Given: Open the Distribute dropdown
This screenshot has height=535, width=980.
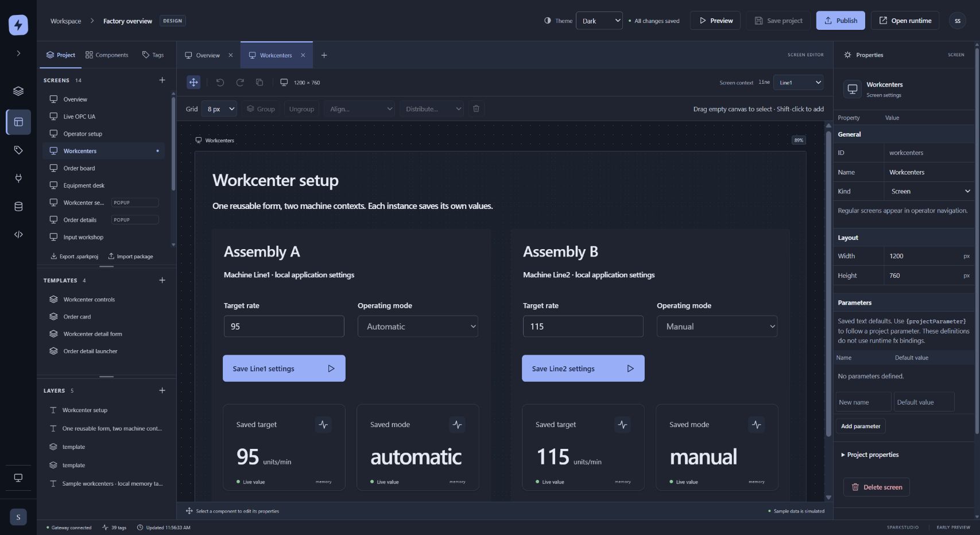Looking at the screenshot, I should (432, 108).
